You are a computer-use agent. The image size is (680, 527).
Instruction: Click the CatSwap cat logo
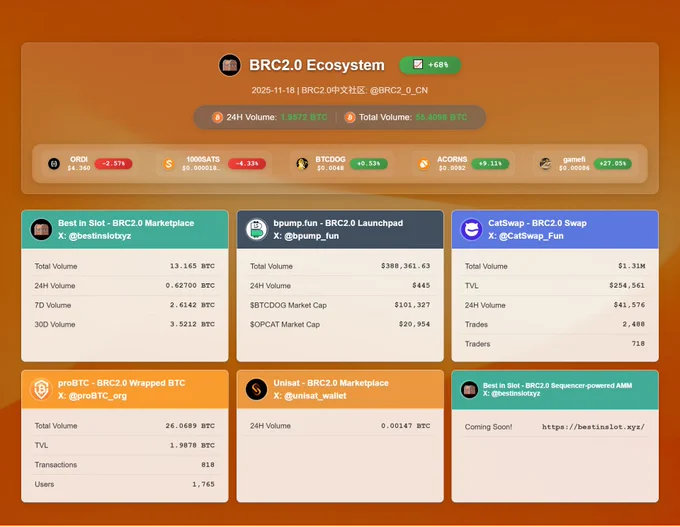[471, 229]
